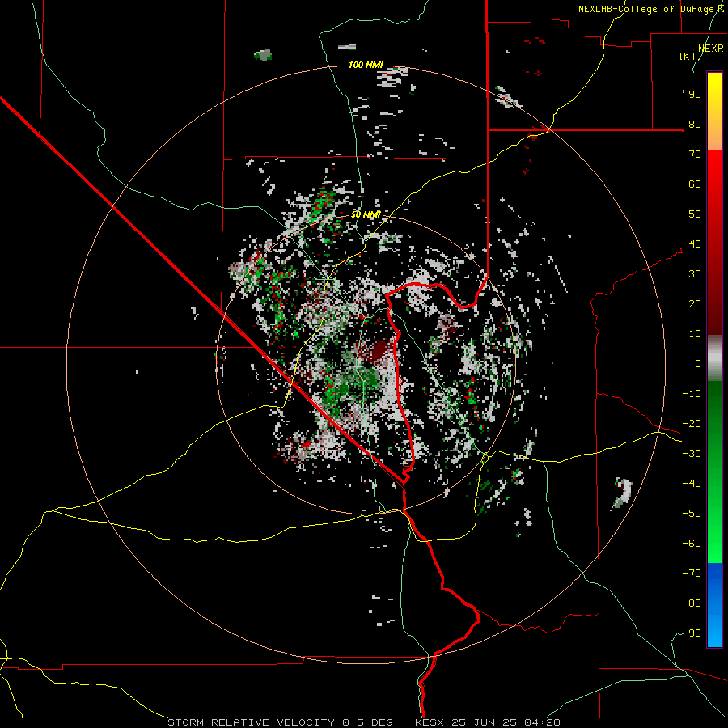Click the -30 value on the scale
Image resolution: width=728 pixels, height=728 pixels.
tap(692, 454)
